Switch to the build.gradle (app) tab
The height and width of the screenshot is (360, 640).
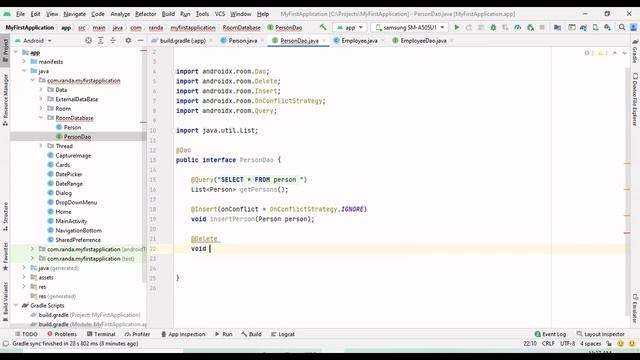(182, 40)
